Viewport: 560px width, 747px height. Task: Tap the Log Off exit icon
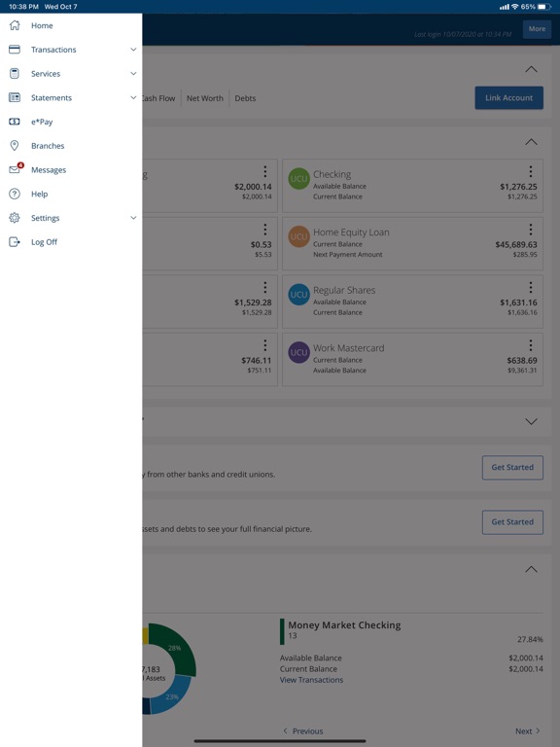click(15, 241)
